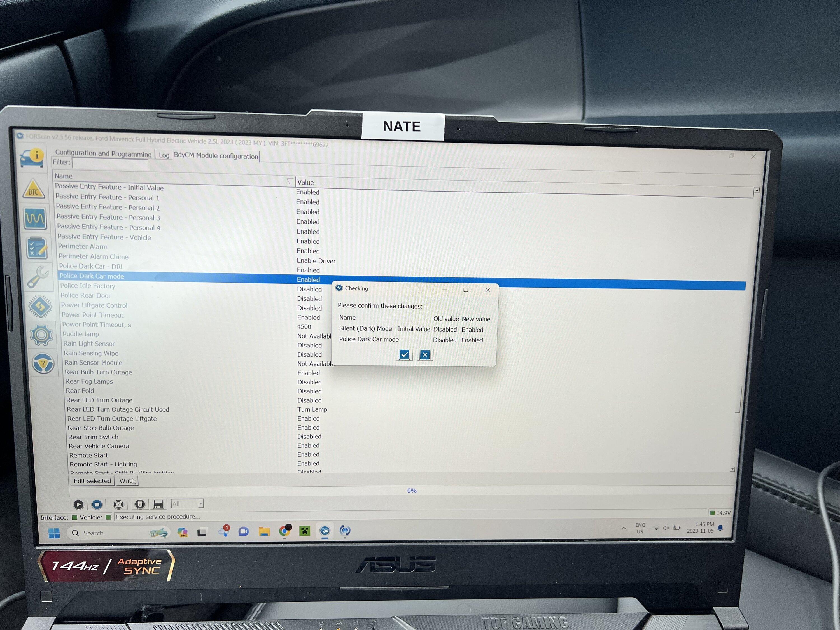Open the oscilloscope waveform section

coord(35,219)
